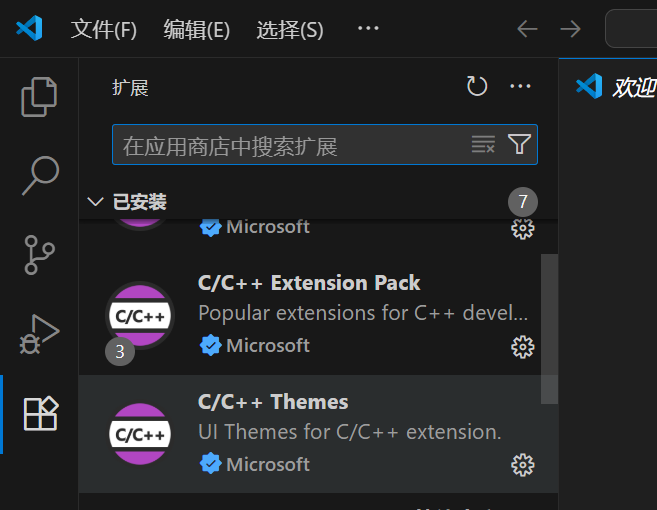The height and width of the screenshot is (510, 657).
Task: Refresh the extensions list
Action: [477, 87]
